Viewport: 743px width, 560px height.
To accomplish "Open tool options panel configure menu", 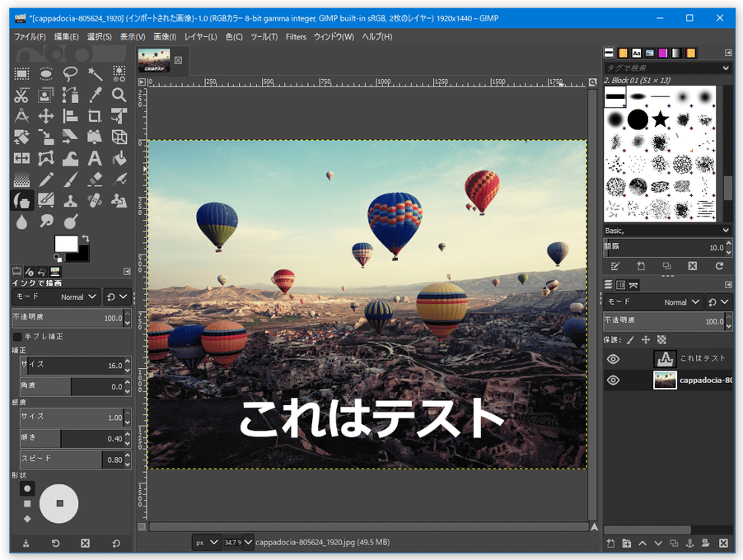I will [127, 272].
